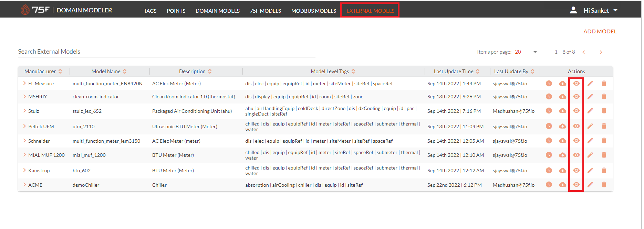Expand the Kamstrup row
The image size is (644, 229).
point(24,170)
